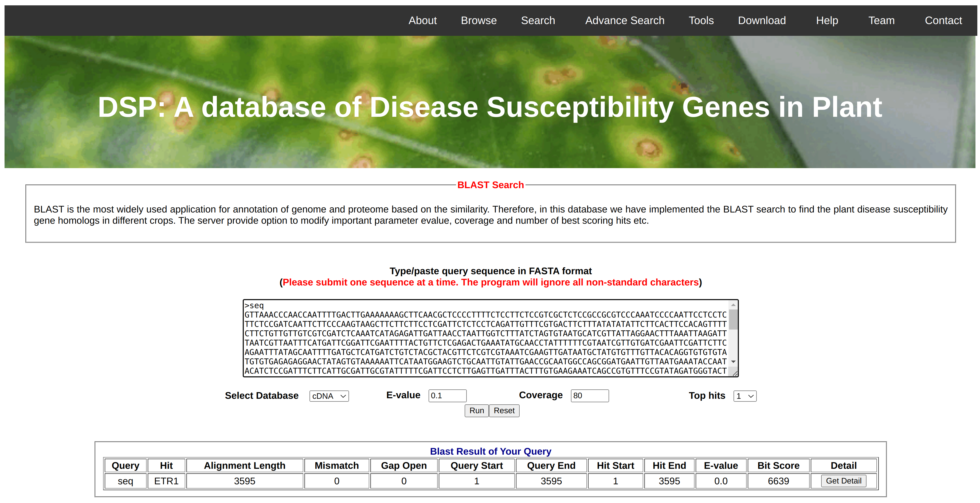Run the BLAST search

pyautogui.click(x=476, y=411)
